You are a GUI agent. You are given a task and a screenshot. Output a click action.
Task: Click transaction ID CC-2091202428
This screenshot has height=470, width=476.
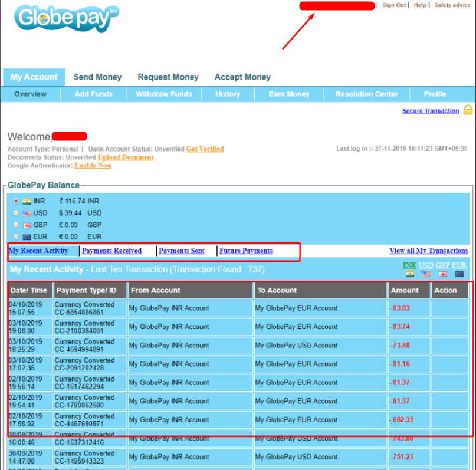(x=79, y=368)
